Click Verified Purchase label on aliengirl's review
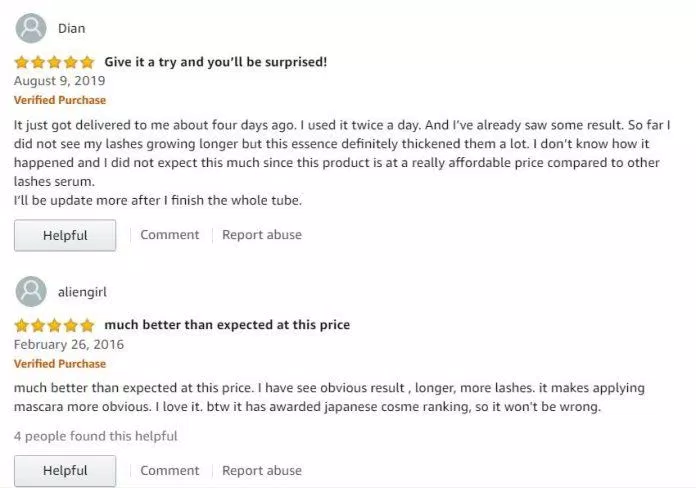 60,364
